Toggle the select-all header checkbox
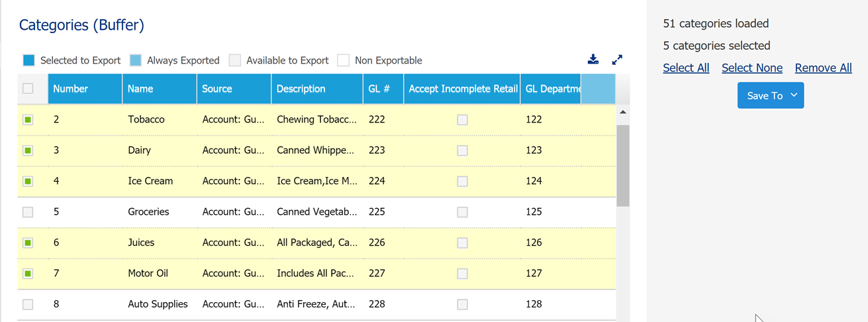Image resolution: width=868 pixels, height=322 pixels. pyautogui.click(x=28, y=88)
